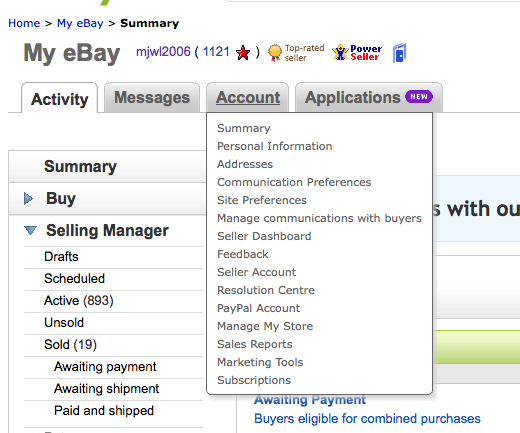Click the red feedback star icon
520x433 pixels.
pos(243,53)
